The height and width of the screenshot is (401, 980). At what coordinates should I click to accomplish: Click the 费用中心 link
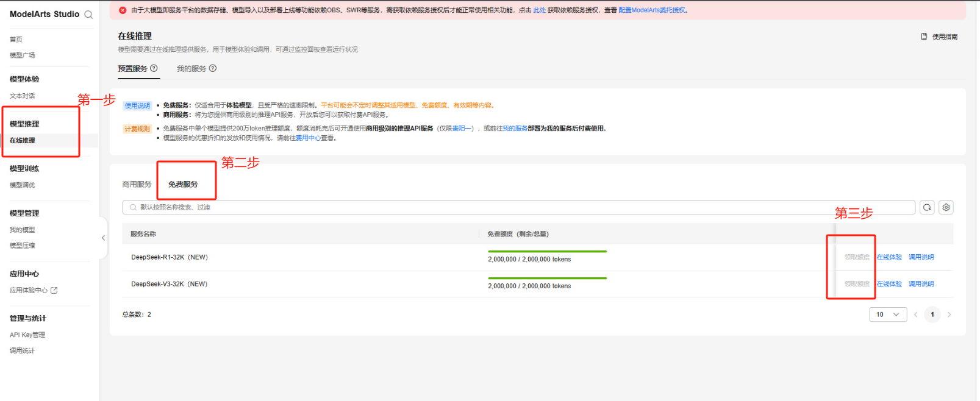pyautogui.click(x=308, y=138)
